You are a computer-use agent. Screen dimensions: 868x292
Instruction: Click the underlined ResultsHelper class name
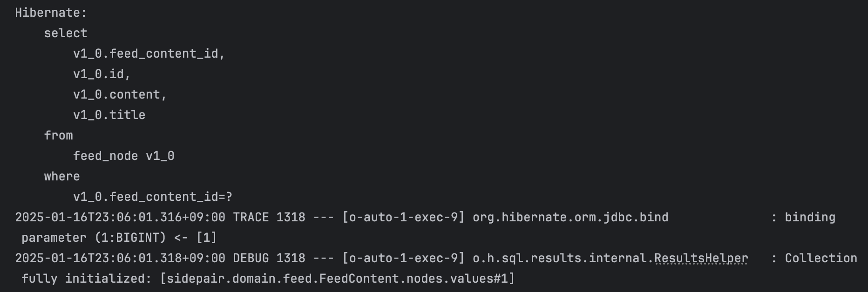point(701,259)
